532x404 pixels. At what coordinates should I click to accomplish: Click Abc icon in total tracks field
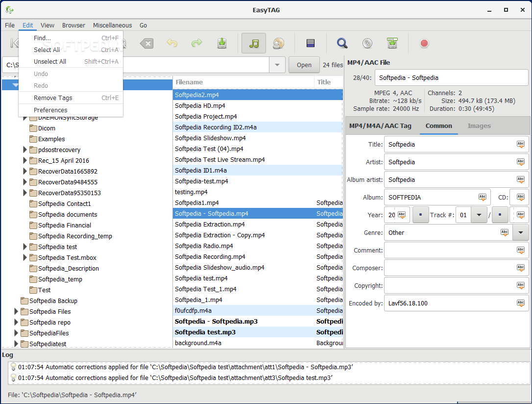click(x=520, y=215)
